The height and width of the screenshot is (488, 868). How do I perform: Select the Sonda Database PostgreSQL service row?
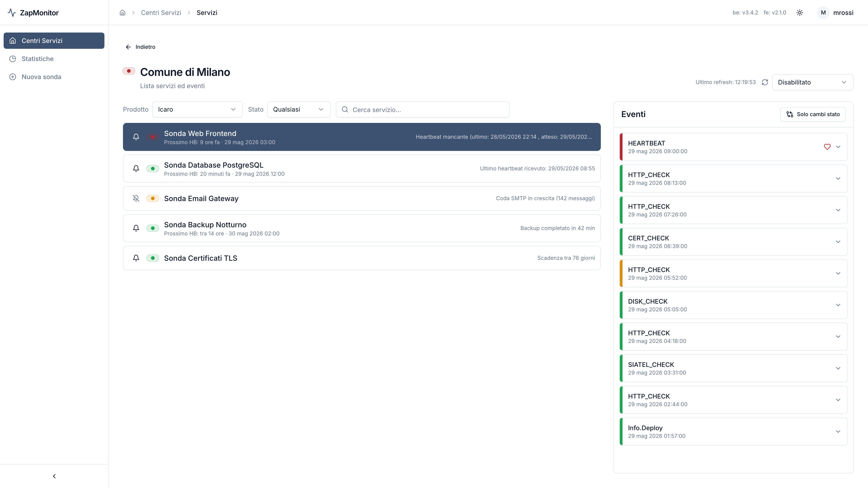(362, 168)
